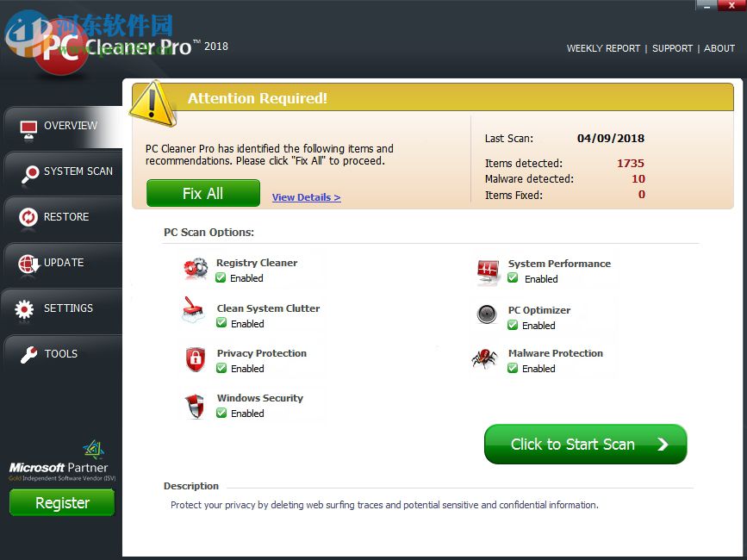Open the View Details link
Screen dimensions: 747x560
306,197
